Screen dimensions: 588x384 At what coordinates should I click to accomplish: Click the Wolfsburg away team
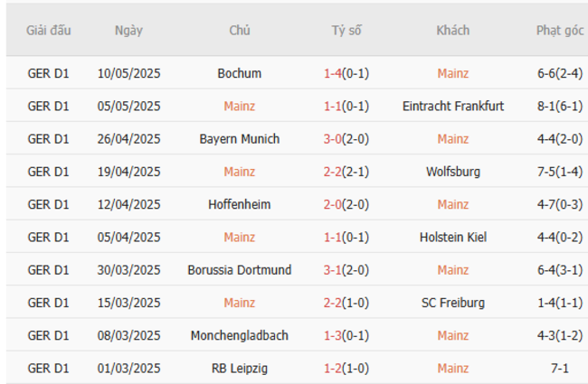[452, 172]
